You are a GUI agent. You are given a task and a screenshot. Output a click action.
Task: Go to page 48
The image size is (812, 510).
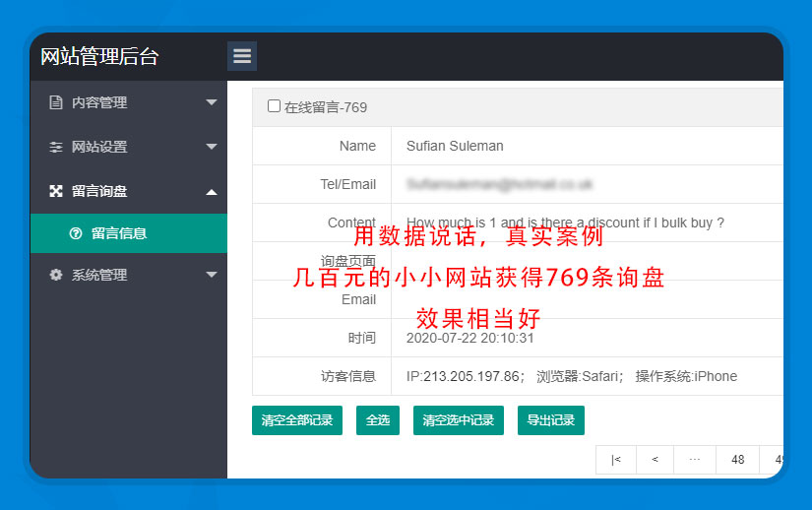tap(738, 459)
